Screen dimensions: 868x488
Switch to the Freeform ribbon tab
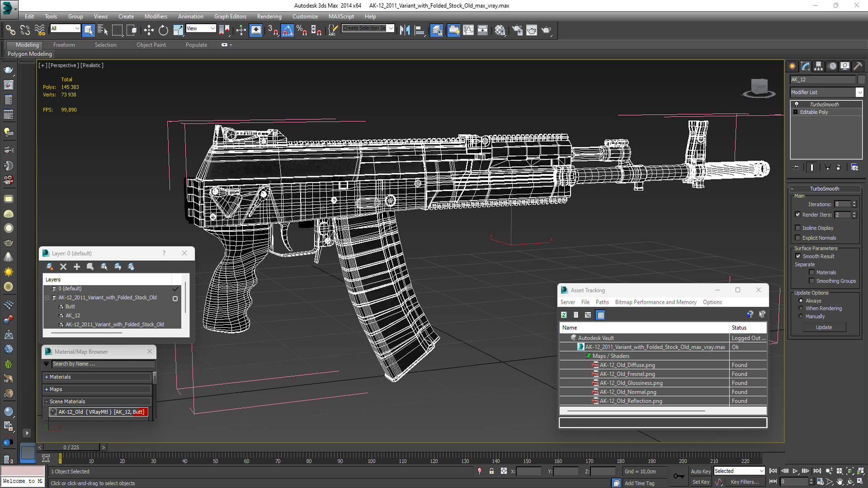click(64, 45)
